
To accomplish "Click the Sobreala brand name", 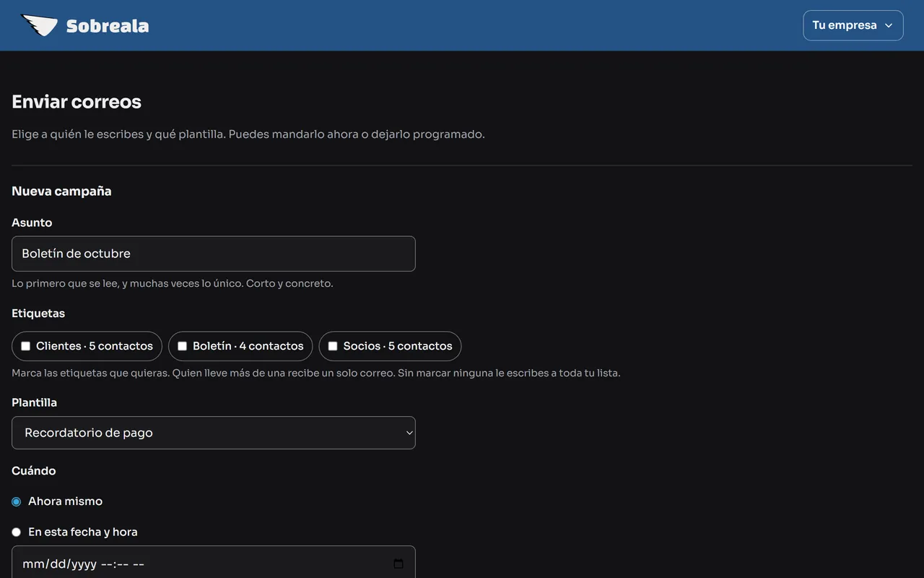I will (108, 26).
